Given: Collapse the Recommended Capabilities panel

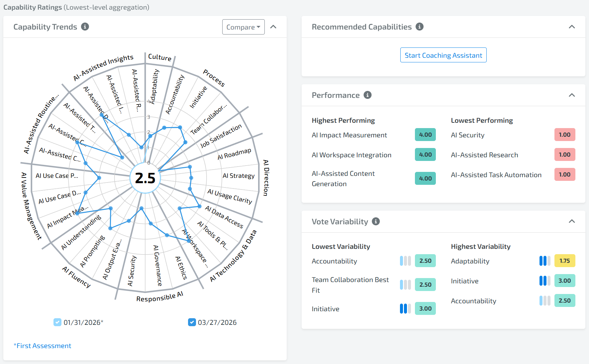Looking at the screenshot, I should 572,27.
